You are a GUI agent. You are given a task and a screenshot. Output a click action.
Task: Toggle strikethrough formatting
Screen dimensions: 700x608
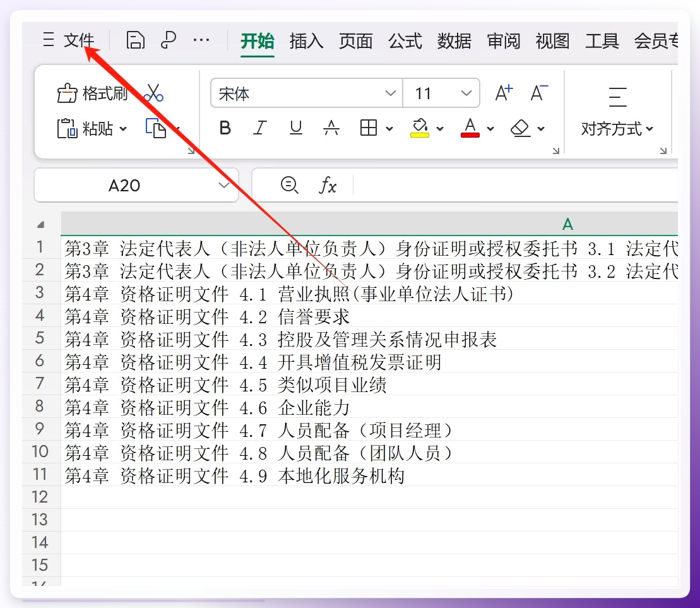point(331,128)
